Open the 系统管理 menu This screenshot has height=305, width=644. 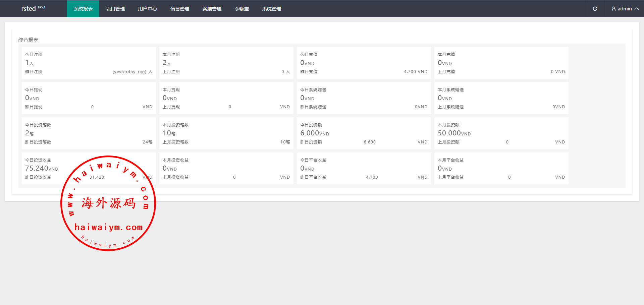pos(272,9)
